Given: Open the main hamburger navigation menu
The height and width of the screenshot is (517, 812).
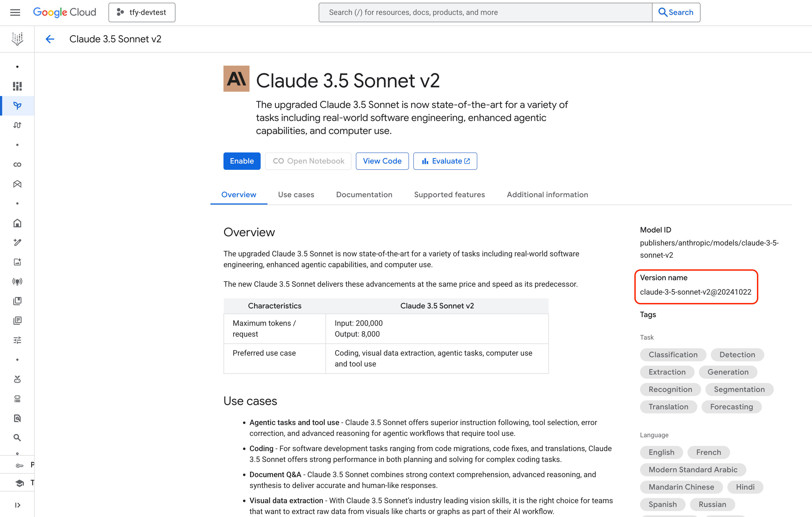Looking at the screenshot, I should (15, 12).
